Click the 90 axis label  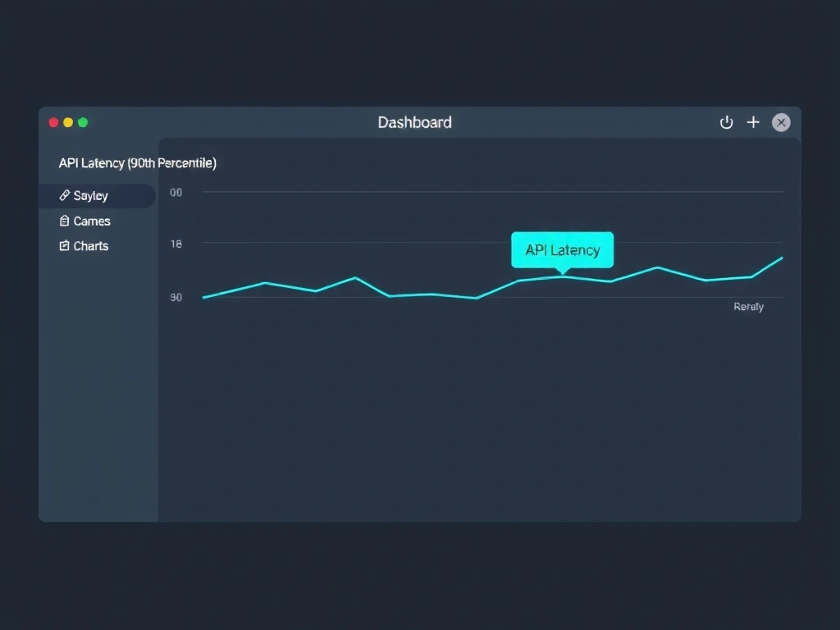point(176,297)
